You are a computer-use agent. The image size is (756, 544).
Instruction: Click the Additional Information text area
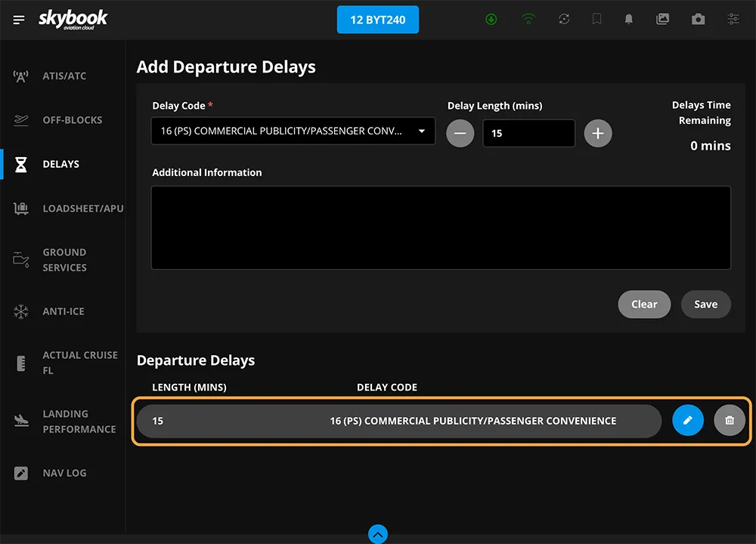click(x=441, y=227)
